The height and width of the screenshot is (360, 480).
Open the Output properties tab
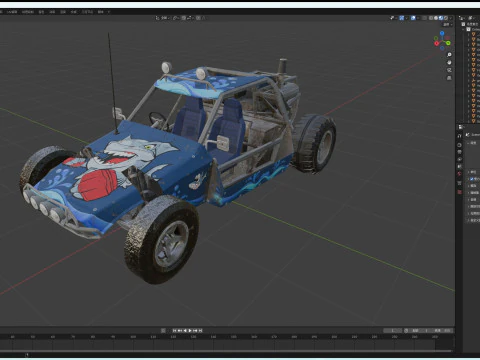(x=459, y=152)
